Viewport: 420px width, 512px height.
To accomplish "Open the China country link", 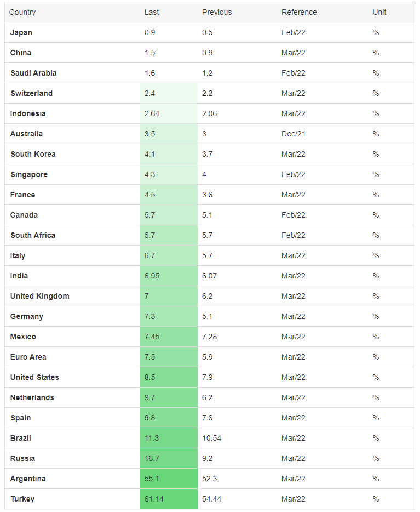I will point(21,53).
